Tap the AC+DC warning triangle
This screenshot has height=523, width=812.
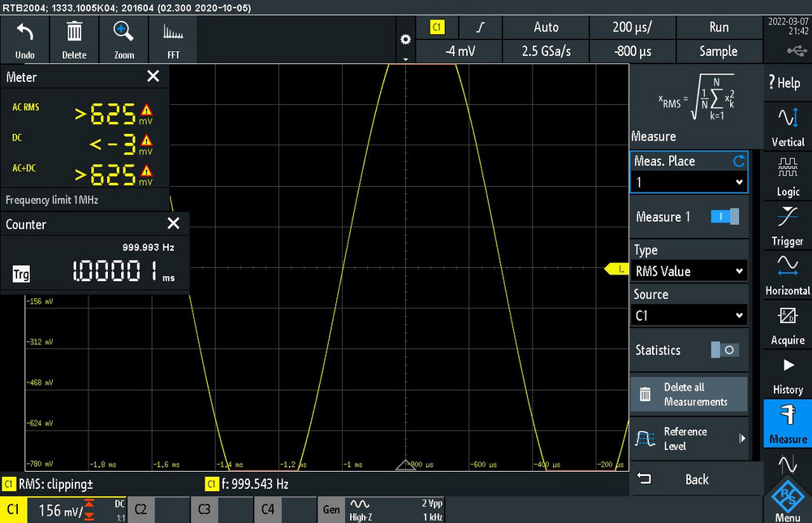[x=146, y=171]
